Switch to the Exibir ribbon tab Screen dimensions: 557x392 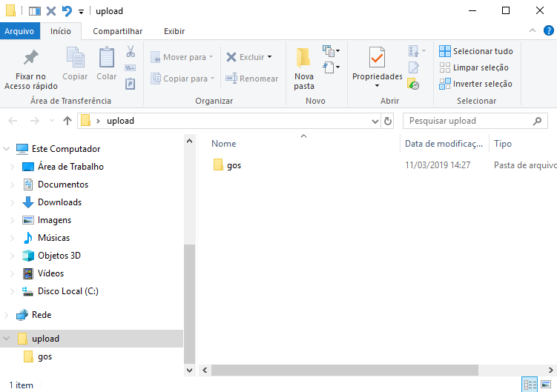174,31
